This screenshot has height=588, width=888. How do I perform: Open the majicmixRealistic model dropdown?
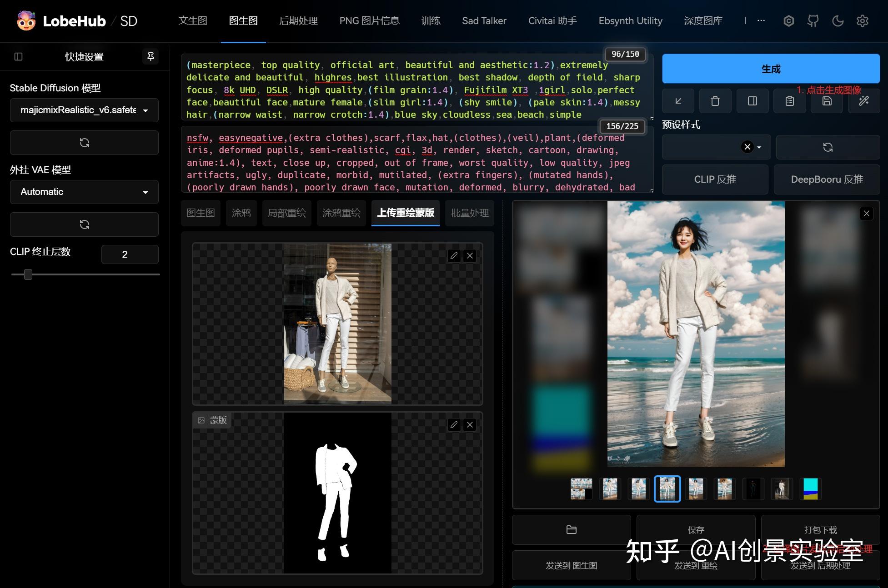[x=84, y=110]
